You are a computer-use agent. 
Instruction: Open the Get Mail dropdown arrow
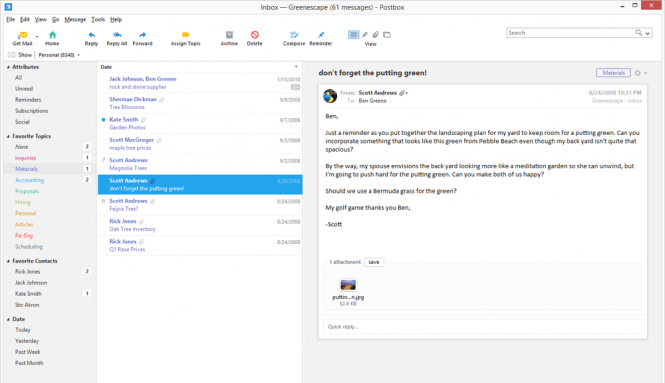click(37, 36)
